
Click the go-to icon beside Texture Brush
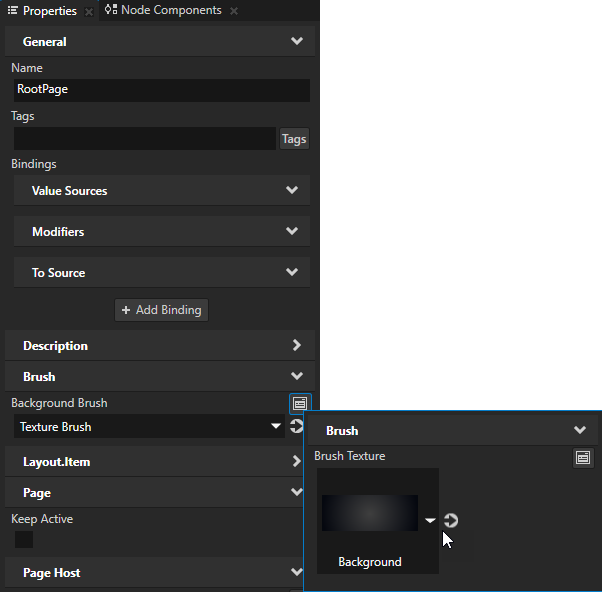click(x=297, y=427)
